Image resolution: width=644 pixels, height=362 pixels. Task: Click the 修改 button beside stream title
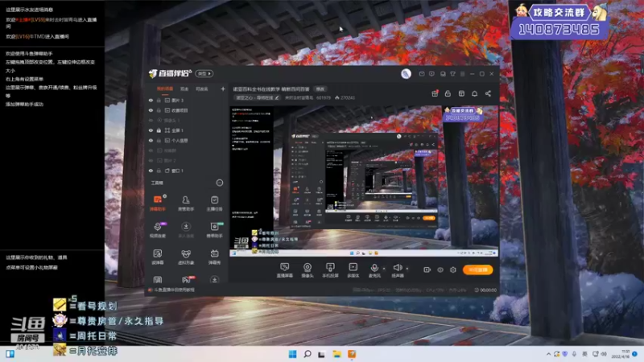[x=320, y=88]
